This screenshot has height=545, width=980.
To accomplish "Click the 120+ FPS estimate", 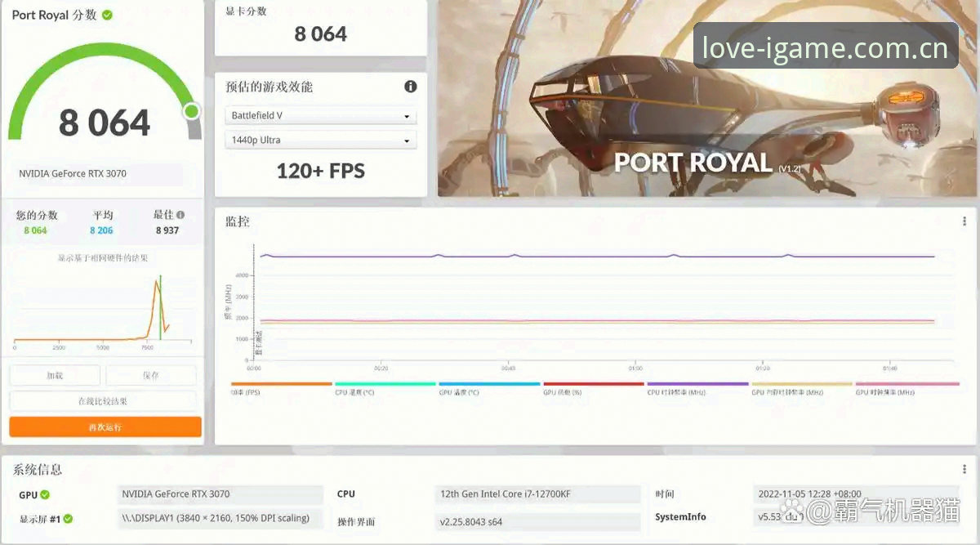I will pyautogui.click(x=321, y=171).
